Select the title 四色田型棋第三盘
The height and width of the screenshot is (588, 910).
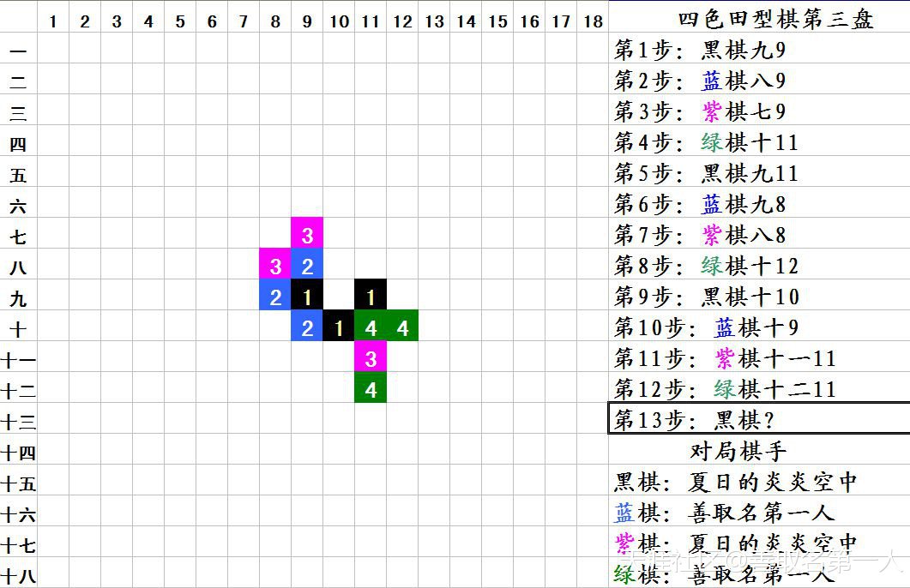pyautogui.click(x=775, y=20)
